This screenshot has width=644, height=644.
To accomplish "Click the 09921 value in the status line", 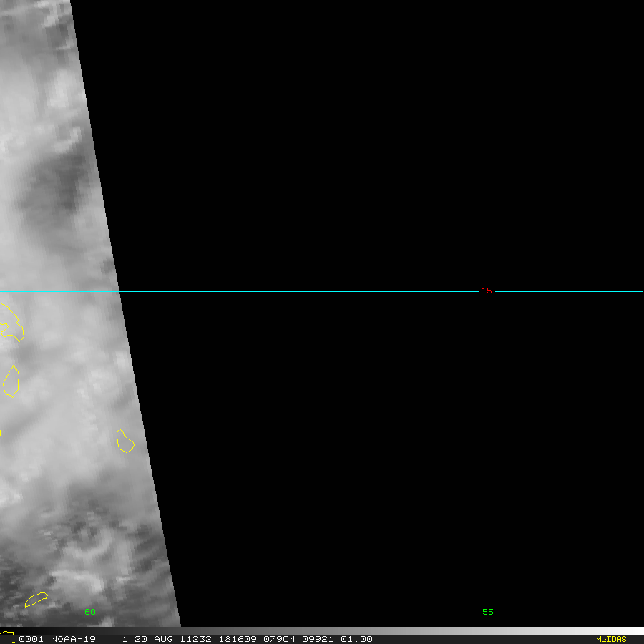I will tap(318, 639).
